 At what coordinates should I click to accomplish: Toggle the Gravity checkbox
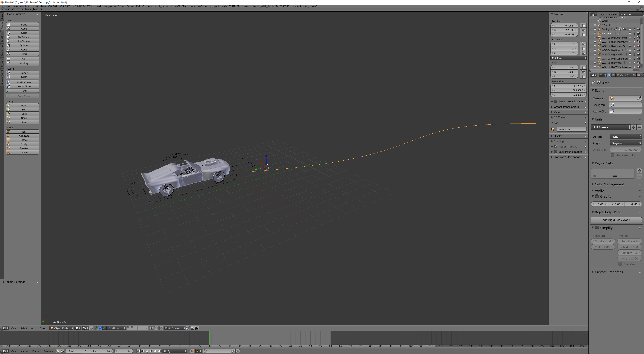(597, 196)
